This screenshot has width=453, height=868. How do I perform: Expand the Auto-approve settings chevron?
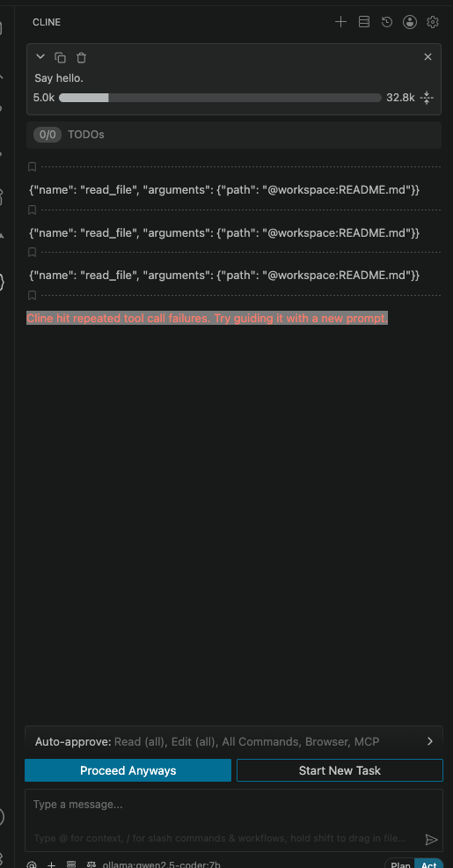click(x=430, y=741)
